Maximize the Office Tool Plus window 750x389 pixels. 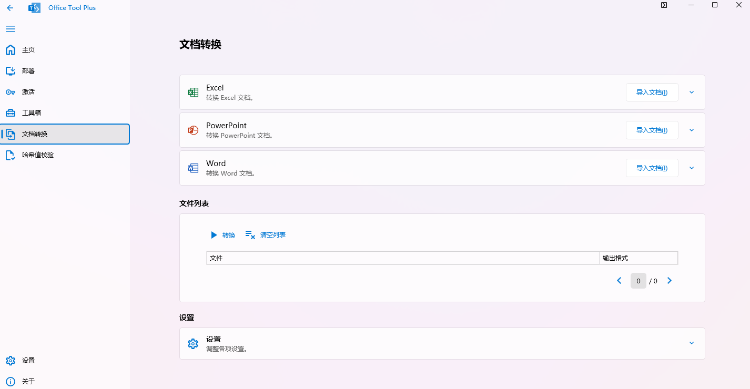click(x=715, y=5)
